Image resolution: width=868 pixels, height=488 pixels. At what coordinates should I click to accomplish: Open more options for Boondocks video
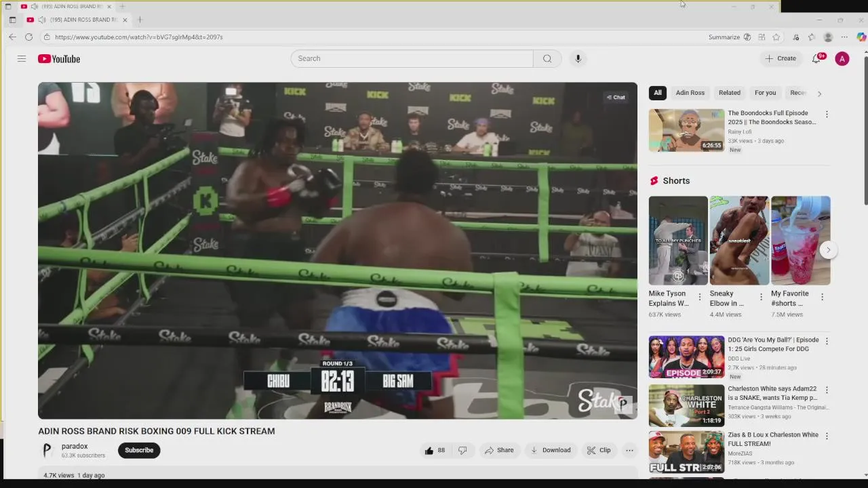point(827,115)
